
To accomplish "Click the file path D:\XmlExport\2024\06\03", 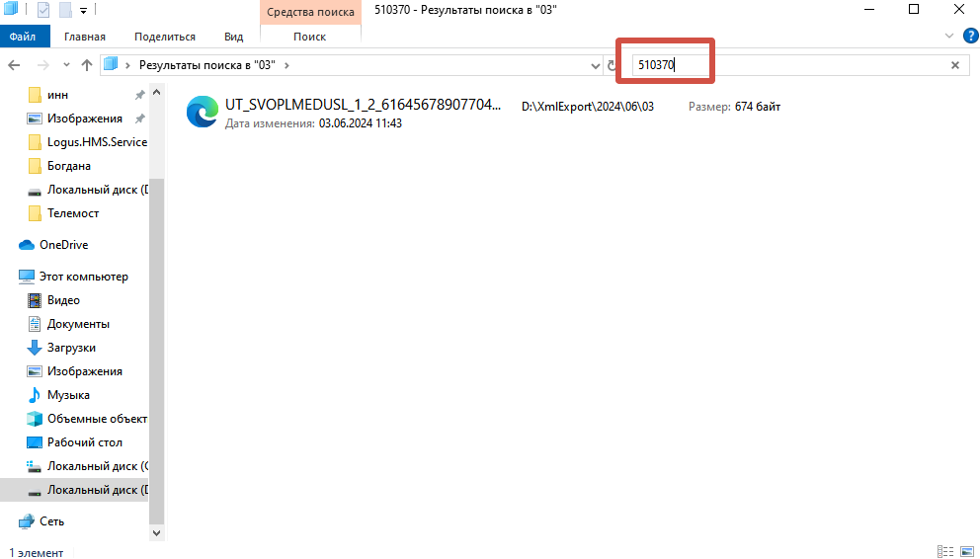I will (x=588, y=107).
